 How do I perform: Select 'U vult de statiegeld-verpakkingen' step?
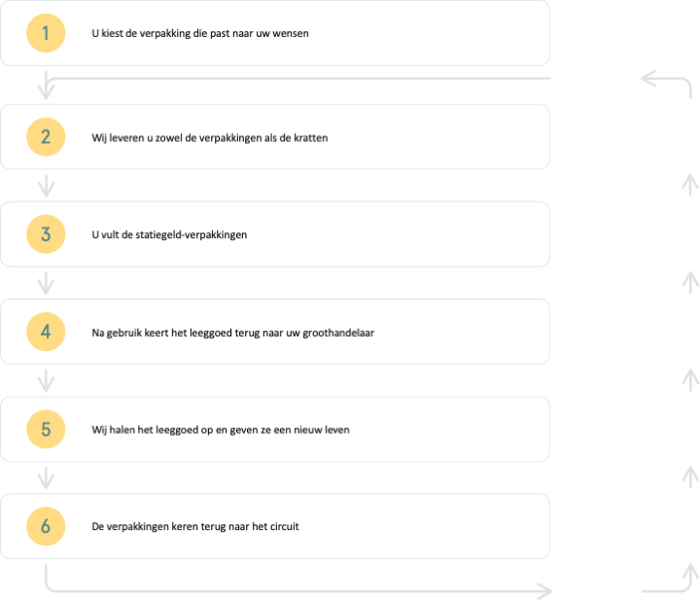tap(275, 234)
